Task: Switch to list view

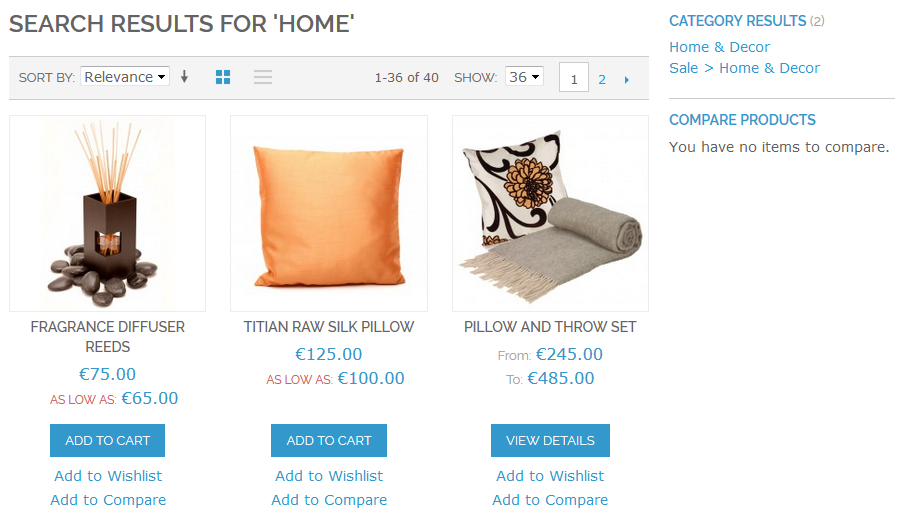Action: coord(263,77)
